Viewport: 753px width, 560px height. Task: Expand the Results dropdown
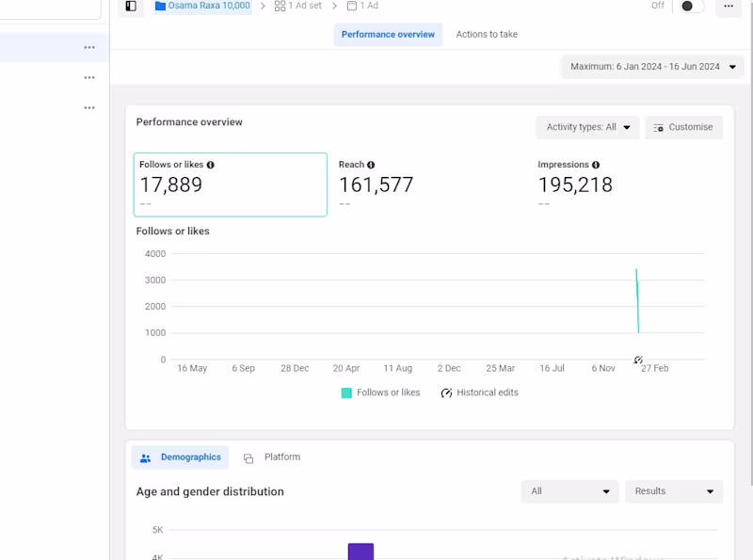tap(674, 491)
